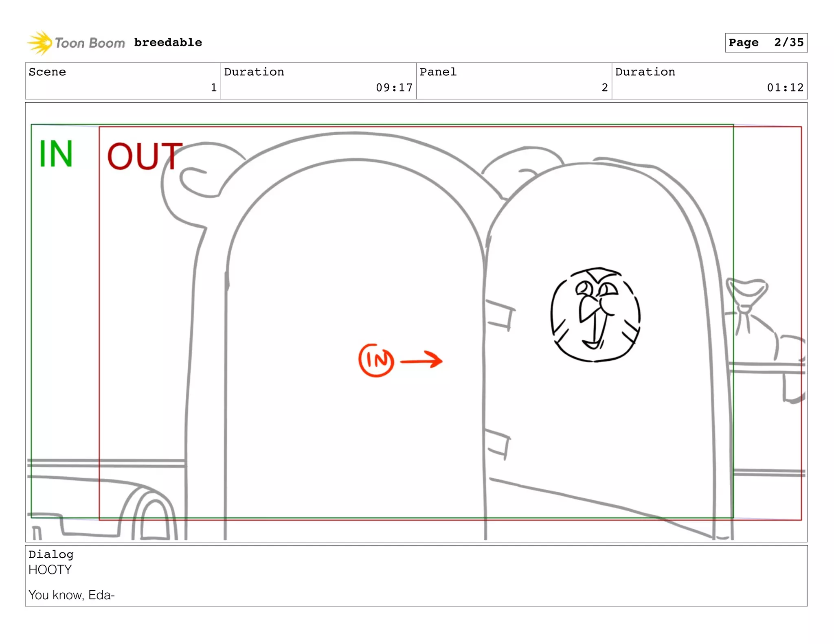Click the red circled IN marker
Image resolution: width=834 pixels, height=644 pixels.
[376, 360]
